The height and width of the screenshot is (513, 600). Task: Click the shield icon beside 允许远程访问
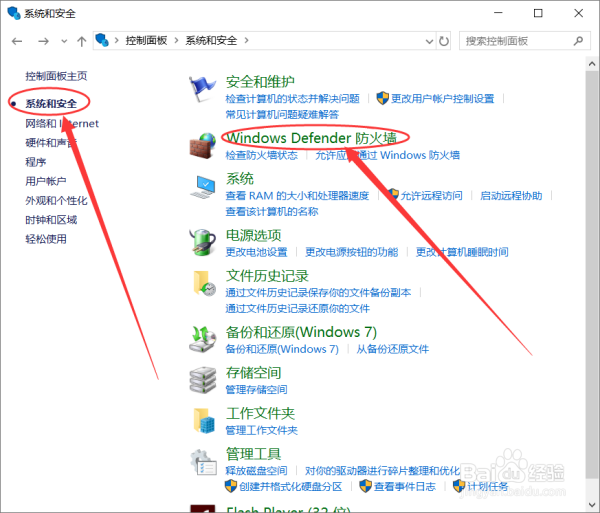[x=393, y=194]
